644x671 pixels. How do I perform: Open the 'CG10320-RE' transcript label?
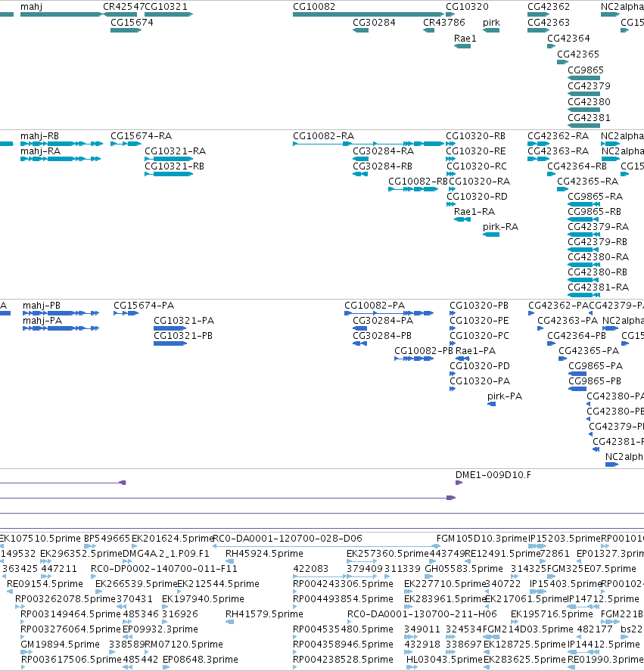pyautogui.click(x=476, y=151)
